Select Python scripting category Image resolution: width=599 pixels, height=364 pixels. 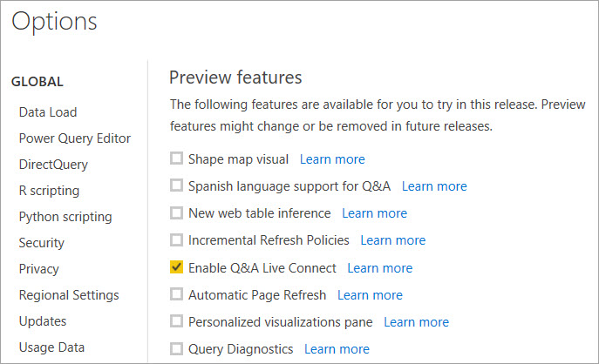tap(65, 217)
